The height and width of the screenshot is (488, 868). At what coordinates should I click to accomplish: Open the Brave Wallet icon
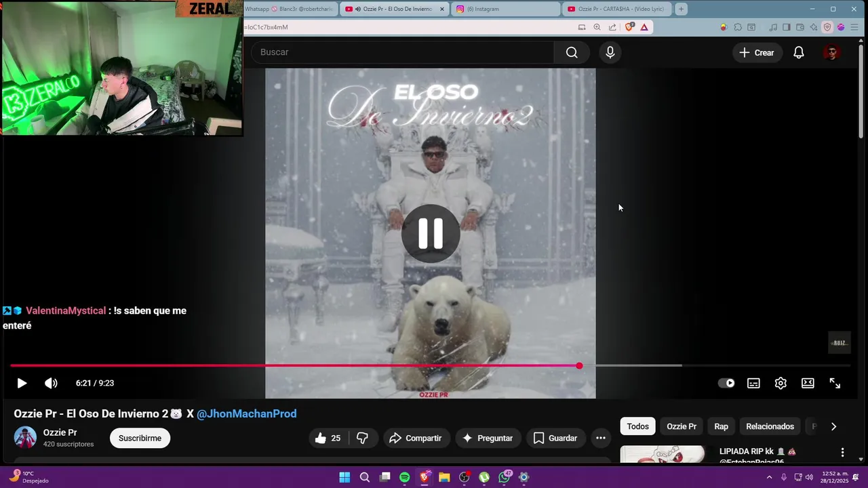point(800,27)
